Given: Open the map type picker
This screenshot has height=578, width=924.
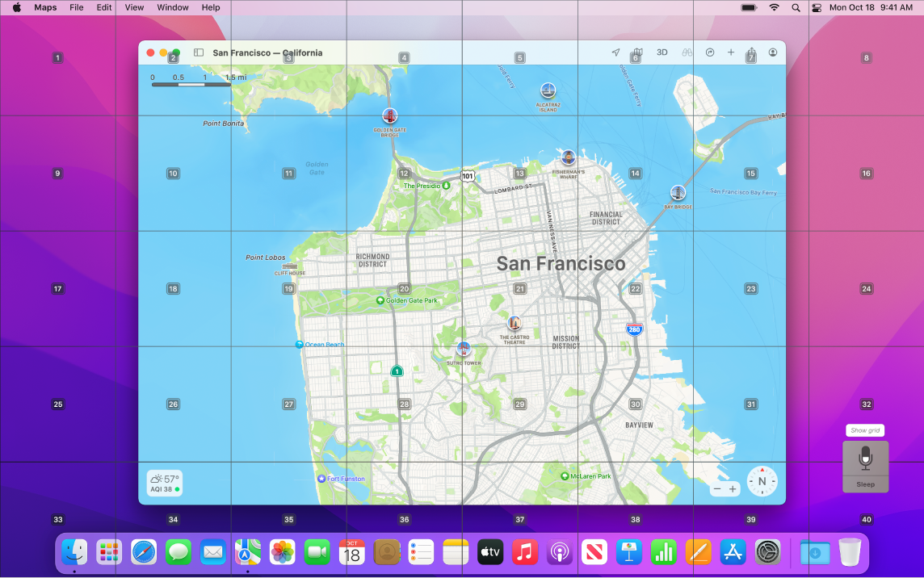Looking at the screenshot, I should click(637, 52).
